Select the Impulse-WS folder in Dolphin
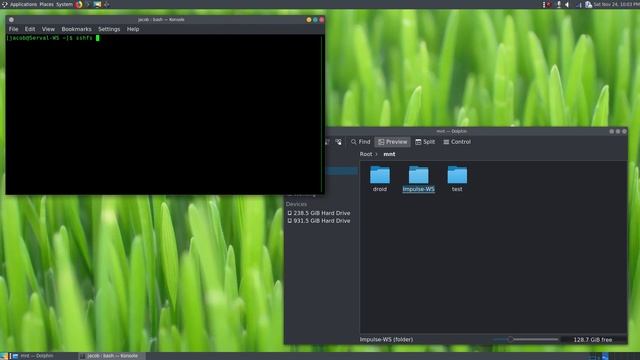Screen dimensions: 640x360 click(x=418, y=179)
